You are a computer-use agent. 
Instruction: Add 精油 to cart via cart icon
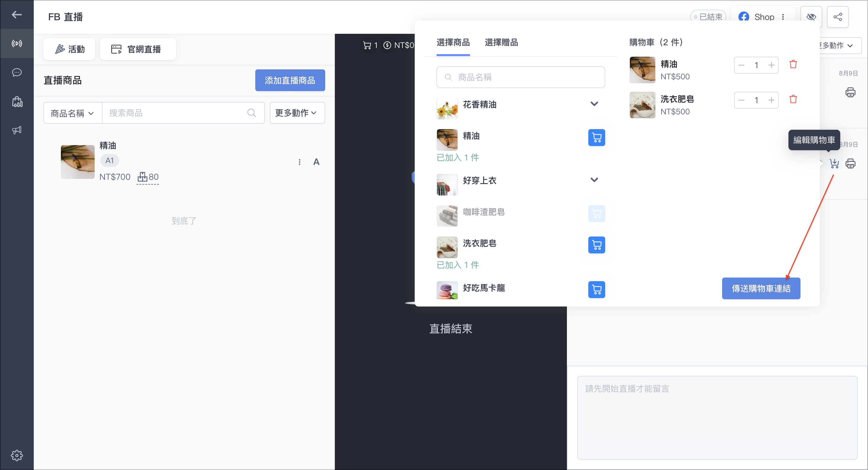point(596,138)
